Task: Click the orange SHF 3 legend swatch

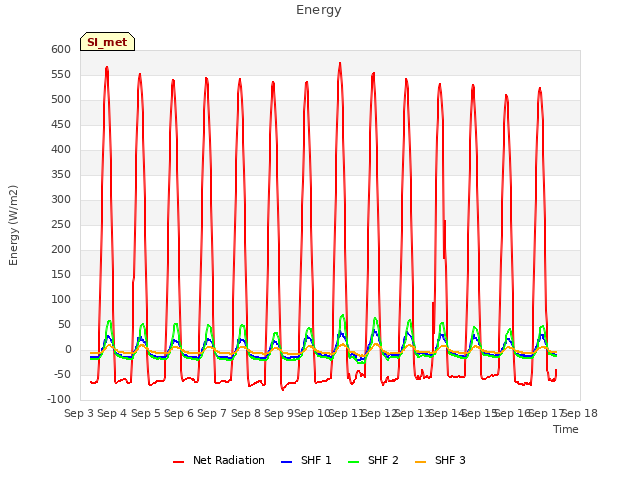Action: pos(420,462)
